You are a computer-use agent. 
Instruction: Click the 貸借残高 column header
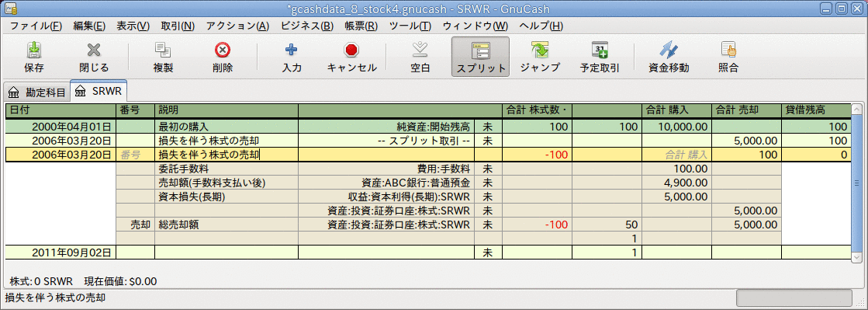point(815,110)
